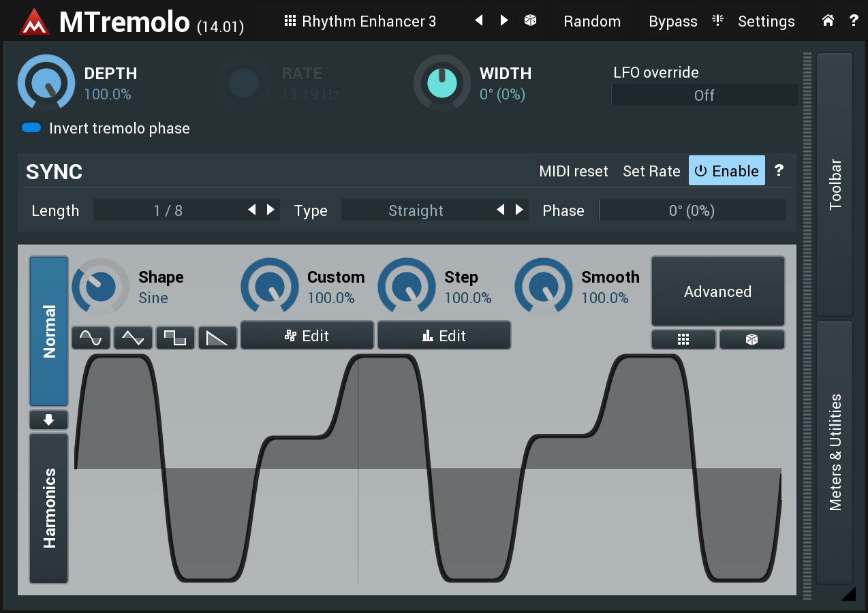The height and width of the screenshot is (613, 868).
Task: Select the triangle LFO shape icon
Action: pyautogui.click(x=132, y=337)
